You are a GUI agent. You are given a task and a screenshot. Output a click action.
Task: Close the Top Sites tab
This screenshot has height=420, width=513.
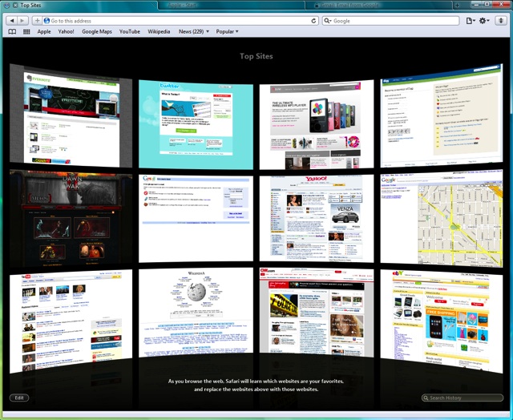point(15,6)
